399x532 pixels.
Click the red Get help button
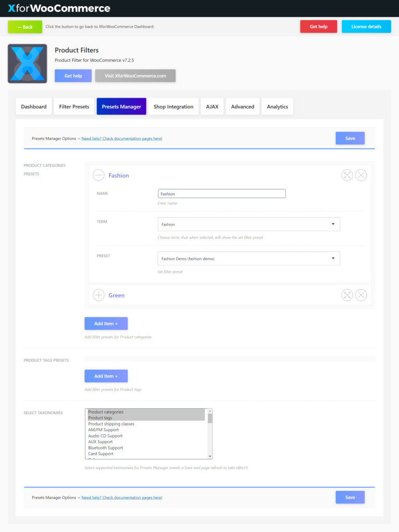click(318, 26)
